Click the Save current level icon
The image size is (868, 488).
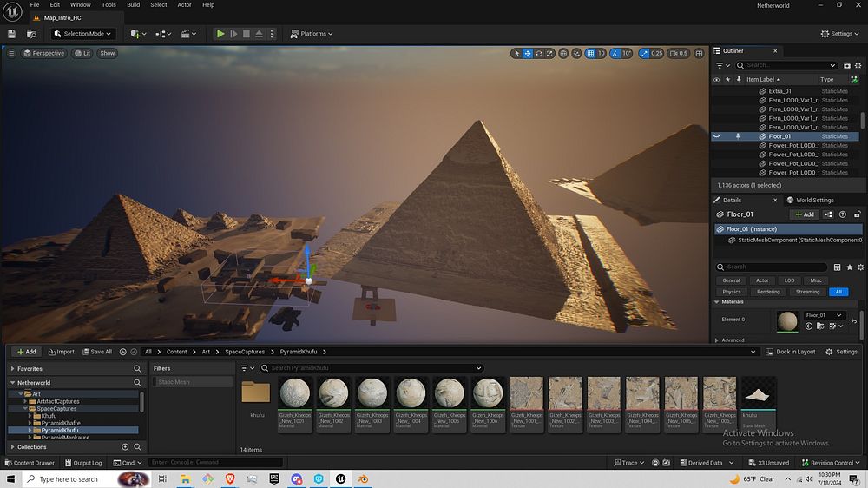(12, 34)
